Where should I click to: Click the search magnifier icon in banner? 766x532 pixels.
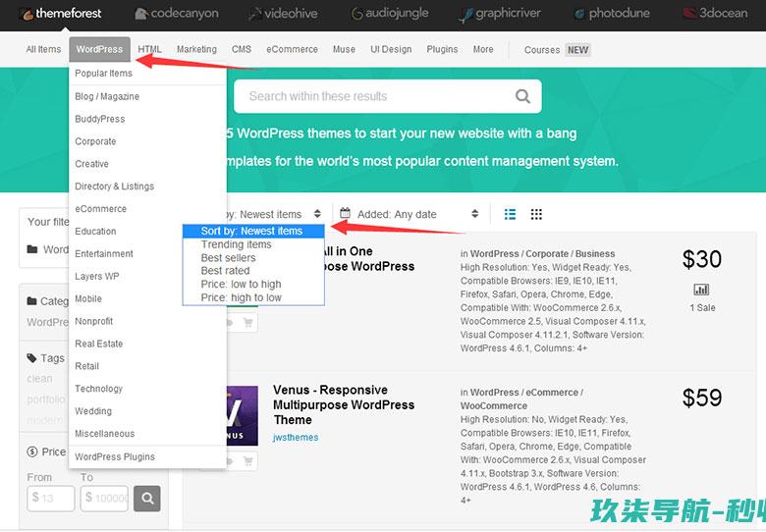[522, 96]
